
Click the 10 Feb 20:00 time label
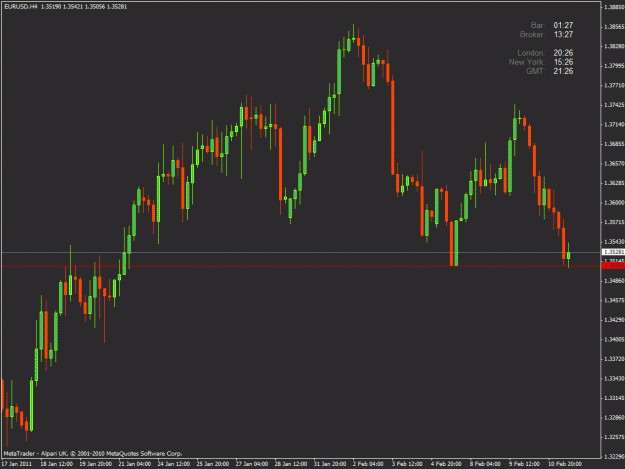(x=565, y=464)
